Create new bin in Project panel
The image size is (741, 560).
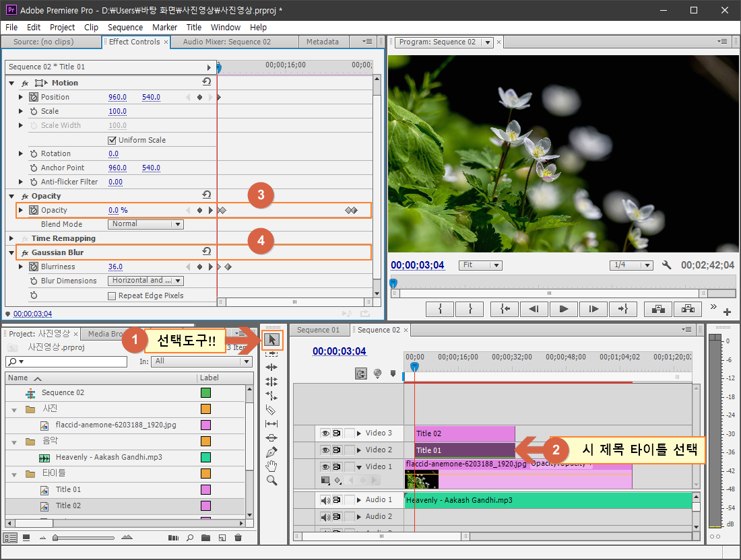click(205, 537)
